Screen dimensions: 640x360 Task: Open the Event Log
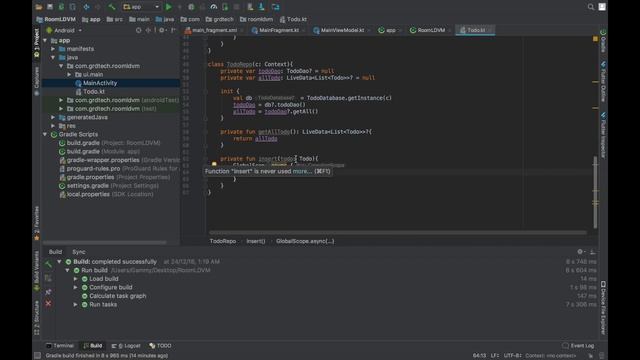[578, 346]
